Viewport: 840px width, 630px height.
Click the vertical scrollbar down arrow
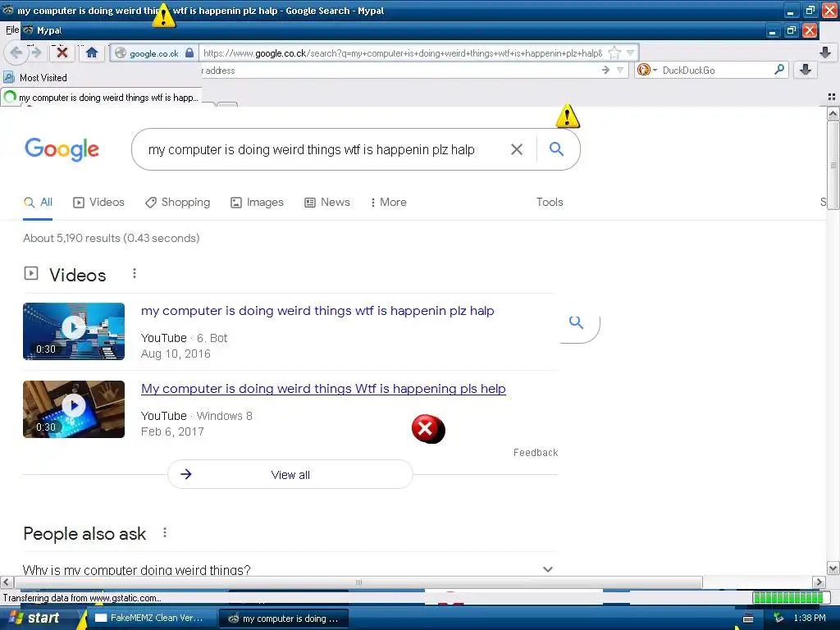click(x=833, y=568)
